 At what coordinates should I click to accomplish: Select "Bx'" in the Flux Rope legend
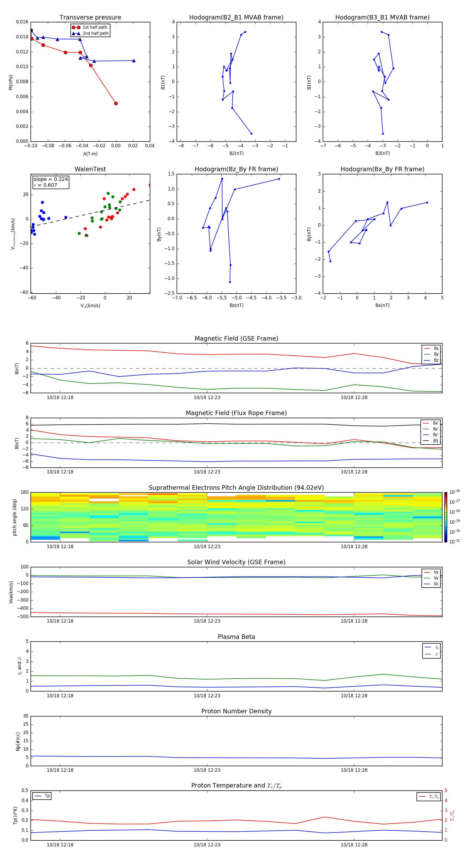(431, 423)
